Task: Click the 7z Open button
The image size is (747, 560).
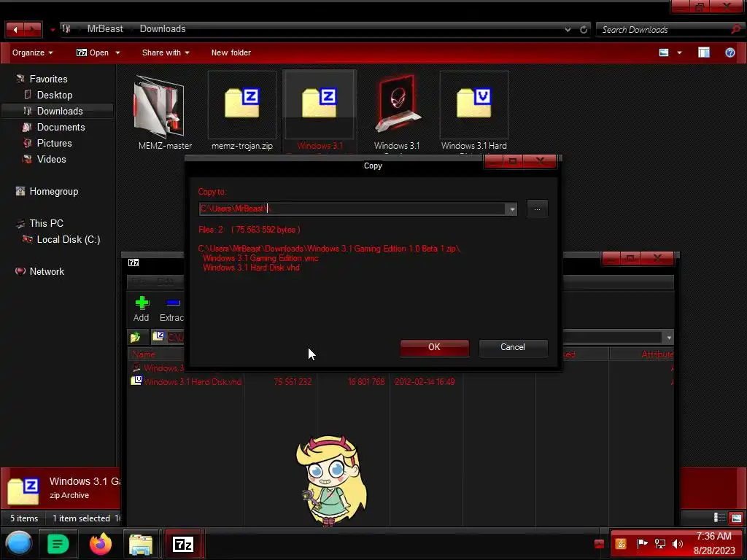Action: pos(93,52)
